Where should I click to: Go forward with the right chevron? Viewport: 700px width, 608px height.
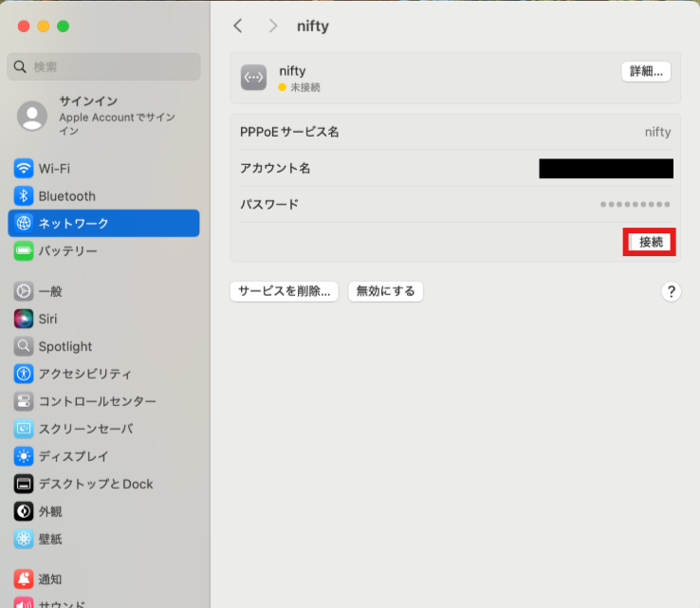pos(273,26)
